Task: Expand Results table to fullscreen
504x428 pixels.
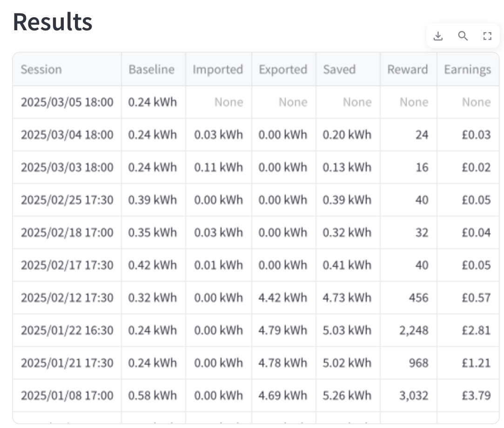Action: (x=487, y=36)
